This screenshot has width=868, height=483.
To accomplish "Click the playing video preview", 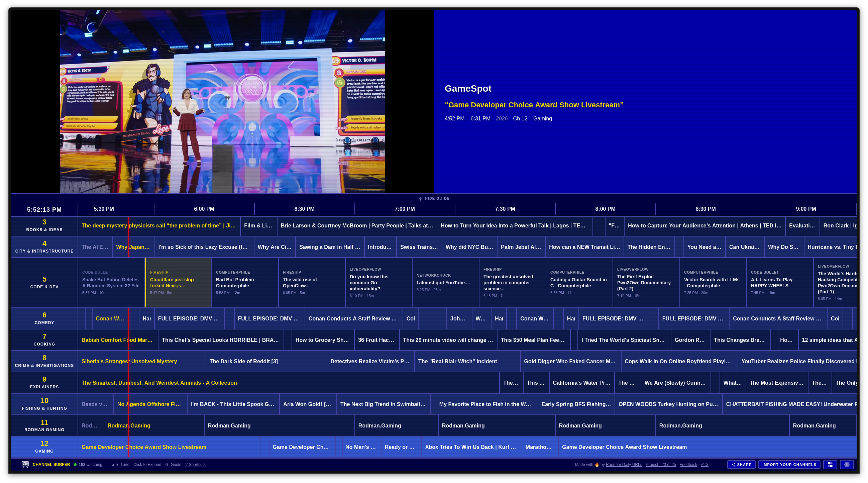I will [222, 101].
